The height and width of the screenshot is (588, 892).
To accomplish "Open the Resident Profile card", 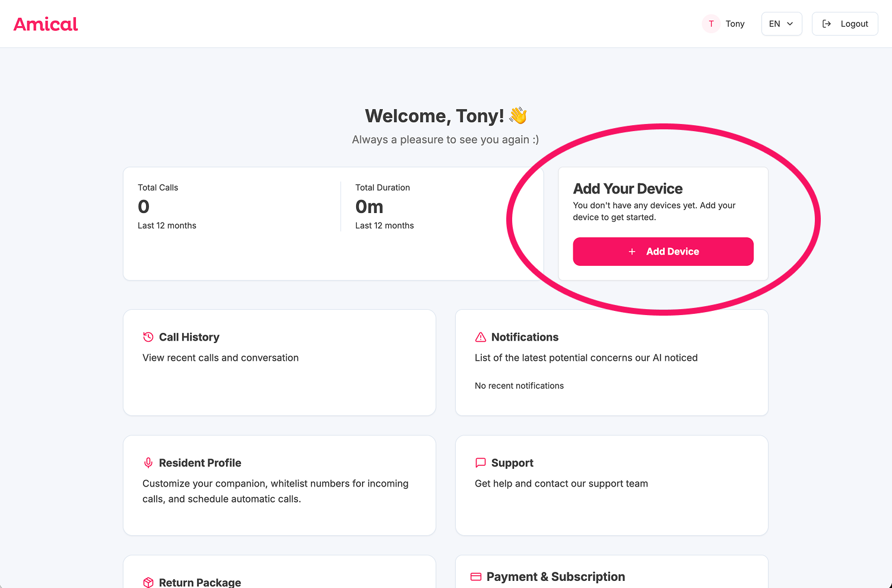I will click(280, 485).
